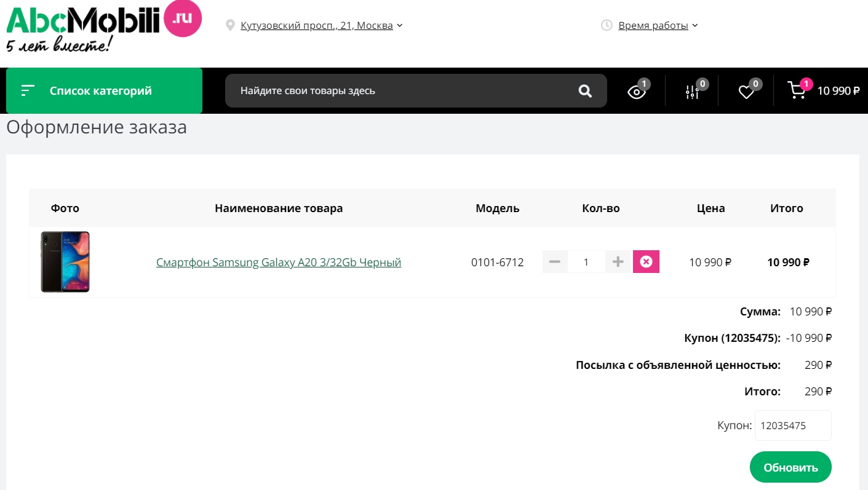The image size is (868, 490).
Task: Click the Samsung Galaxy A20 product thumbnail
Action: tap(65, 262)
